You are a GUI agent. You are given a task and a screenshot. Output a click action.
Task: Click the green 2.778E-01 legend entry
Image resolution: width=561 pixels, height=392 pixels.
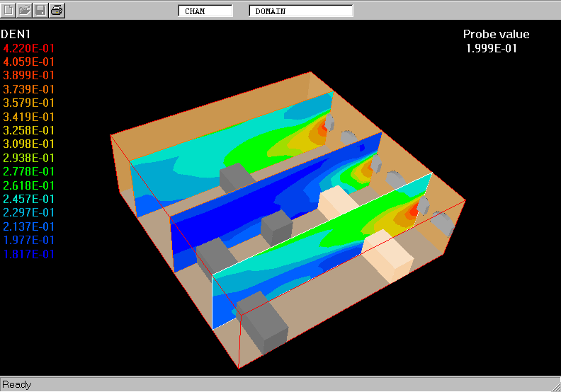[x=29, y=171]
